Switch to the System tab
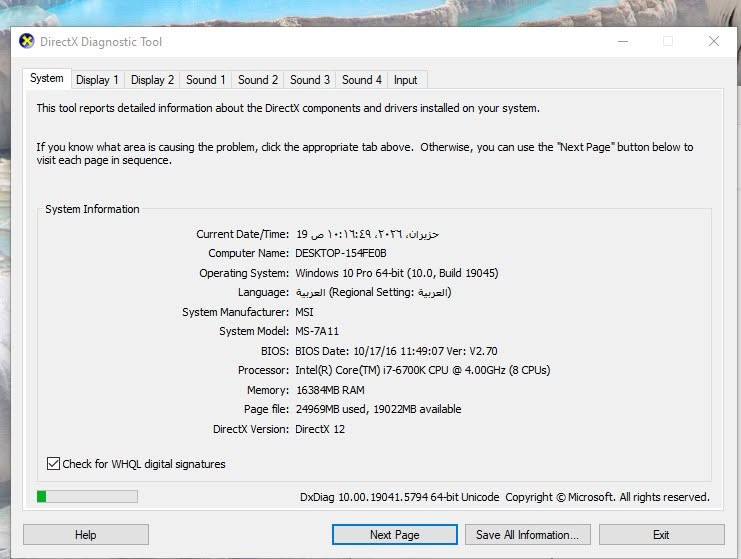This screenshot has width=741, height=559. point(47,78)
